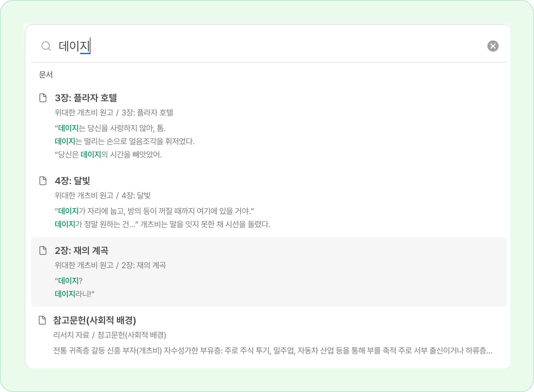Click the magnifying glass search icon
The width and height of the screenshot is (534, 392).
click(46, 46)
